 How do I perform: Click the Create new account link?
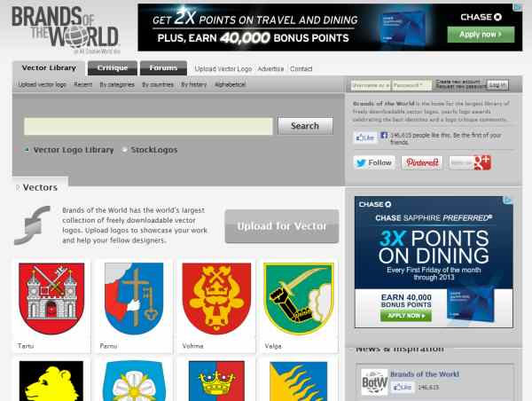(458, 82)
